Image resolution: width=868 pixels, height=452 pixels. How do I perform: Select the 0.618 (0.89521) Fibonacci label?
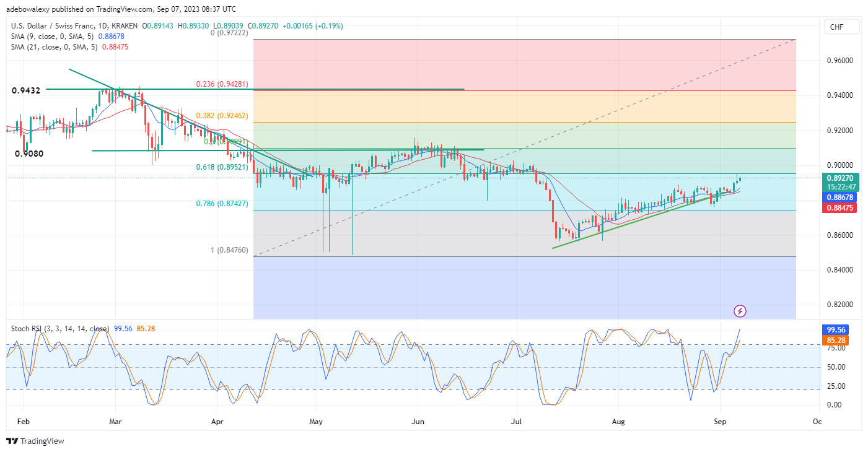tap(222, 167)
